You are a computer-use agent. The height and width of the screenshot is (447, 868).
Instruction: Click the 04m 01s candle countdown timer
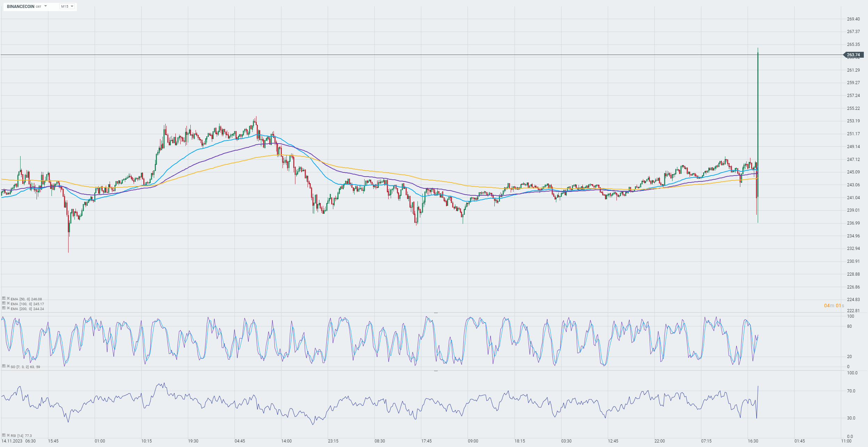coord(834,306)
